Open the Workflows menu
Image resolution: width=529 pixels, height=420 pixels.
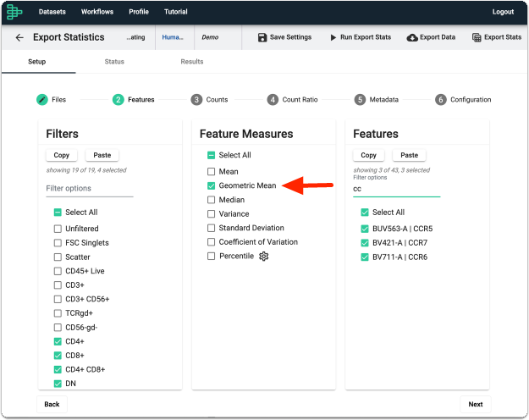pos(97,12)
